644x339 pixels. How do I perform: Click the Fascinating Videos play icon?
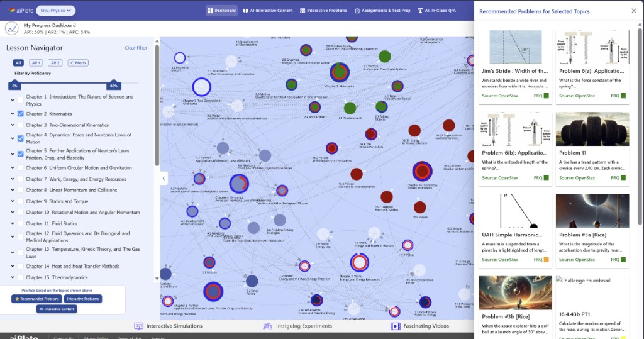click(x=395, y=326)
